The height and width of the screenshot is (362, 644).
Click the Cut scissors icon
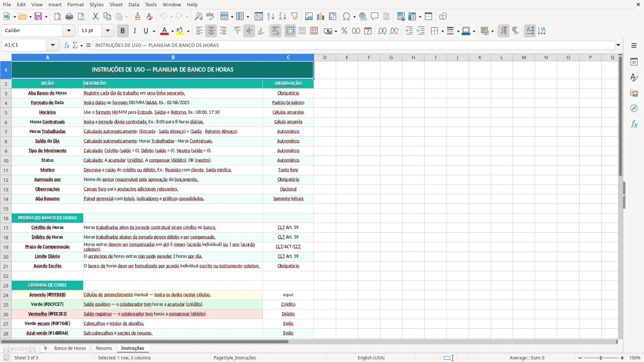pyautogui.click(x=96, y=17)
